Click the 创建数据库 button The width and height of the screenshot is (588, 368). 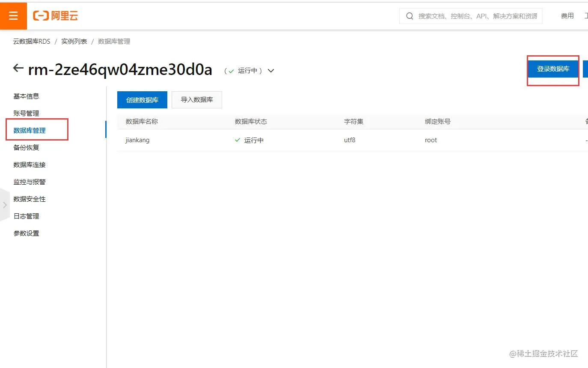pos(142,100)
